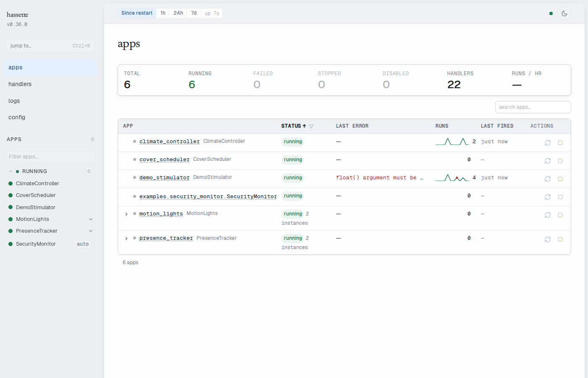Click the TOTAL stat value 6
The height and width of the screenshot is (378, 588).
pos(127,85)
